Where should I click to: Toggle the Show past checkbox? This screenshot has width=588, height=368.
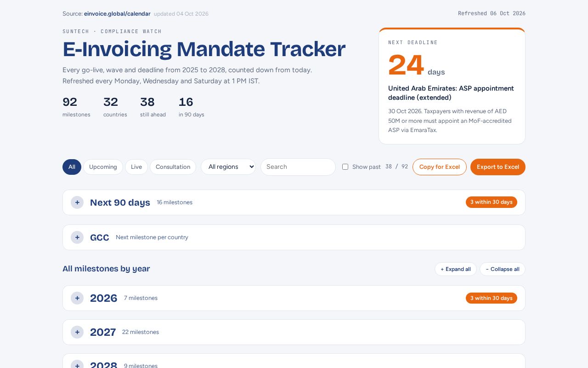click(345, 167)
